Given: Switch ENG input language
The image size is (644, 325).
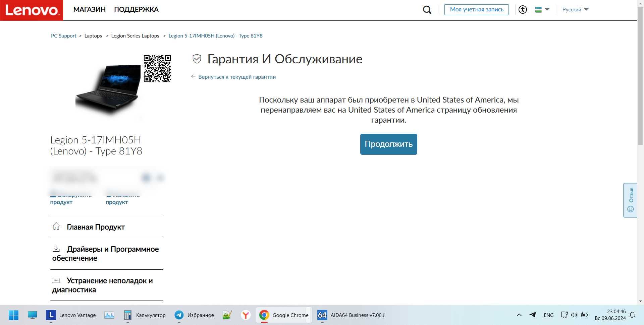Looking at the screenshot, I should (549, 315).
